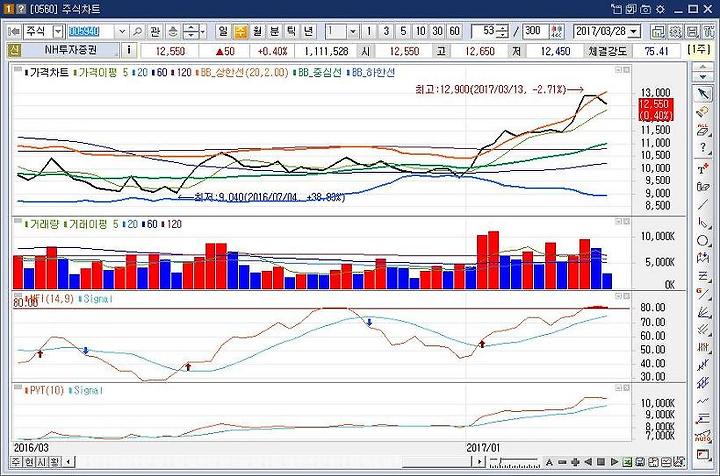720x476 pixels.
Task: Select the 분 (minute) period toggle
Action: pos(274,31)
